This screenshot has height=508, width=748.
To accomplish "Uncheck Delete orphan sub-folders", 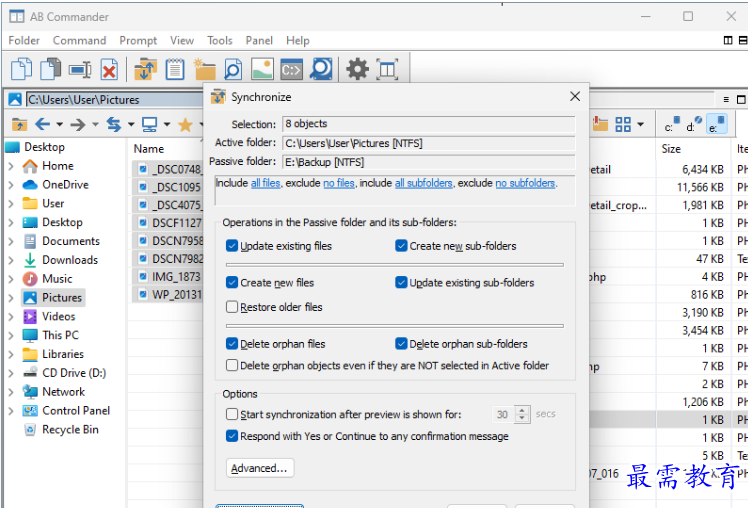I will (401, 343).
